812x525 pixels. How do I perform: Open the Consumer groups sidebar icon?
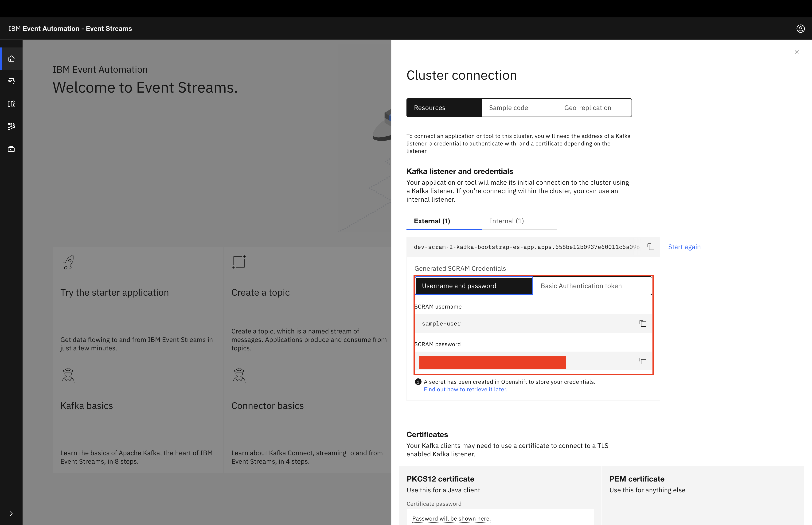point(11,126)
